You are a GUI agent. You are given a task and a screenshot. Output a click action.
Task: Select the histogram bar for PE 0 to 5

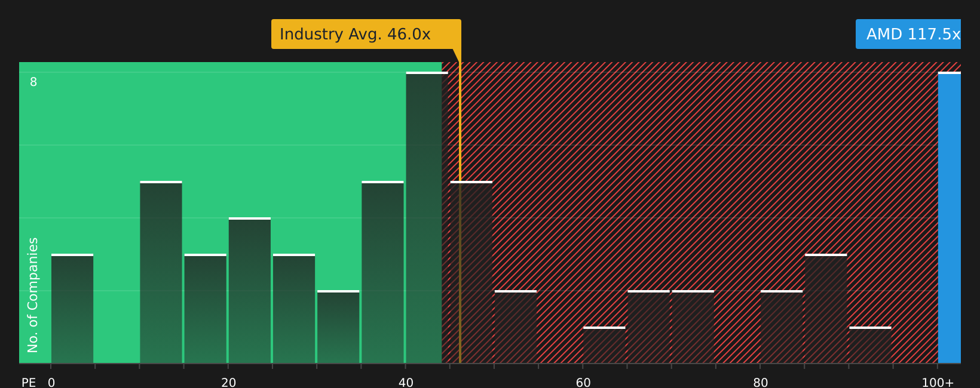72,309
